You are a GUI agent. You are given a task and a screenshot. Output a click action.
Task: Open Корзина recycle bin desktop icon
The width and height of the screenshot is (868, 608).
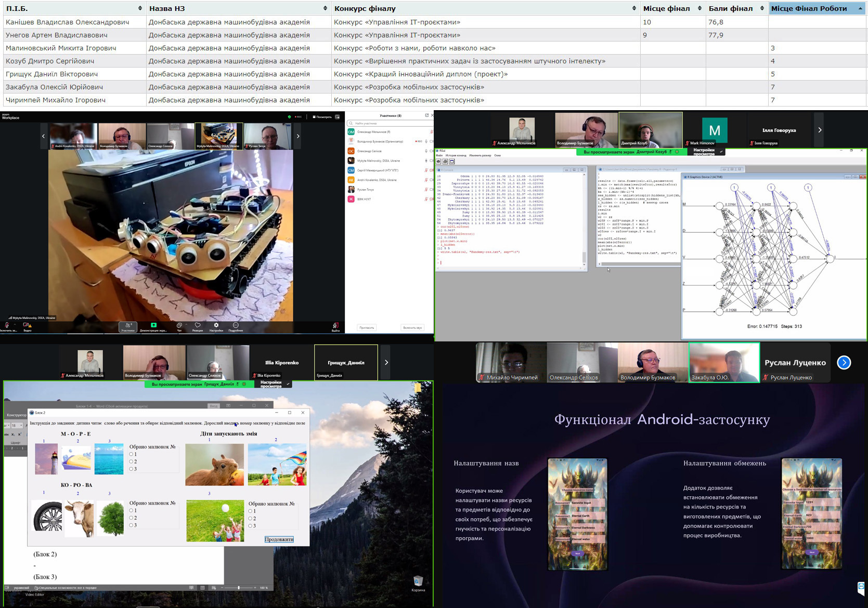coord(418,584)
